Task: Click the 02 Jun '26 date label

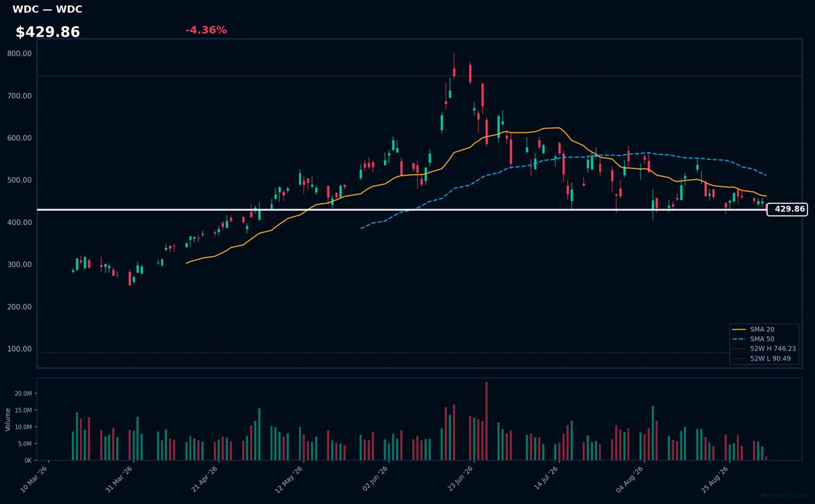Action: 374,479
